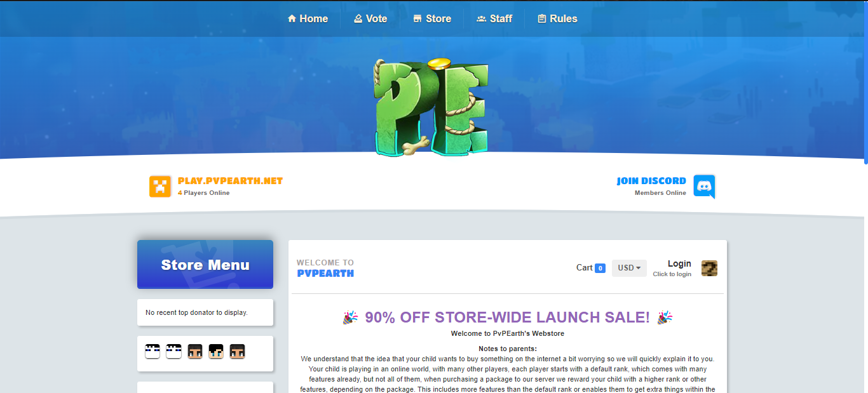Open the Store nav item
The image size is (868, 393).
(x=432, y=18)
